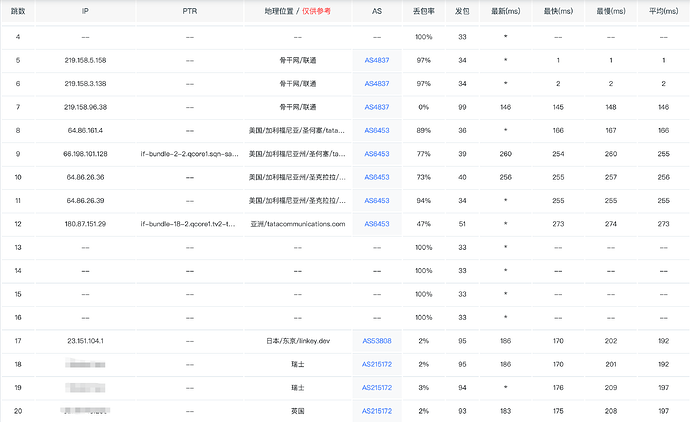Viewport: 690px width, 422px height.
Task: Click average latency 273 in hop 12
Action: pyautogui.click(x=664, y=224)
